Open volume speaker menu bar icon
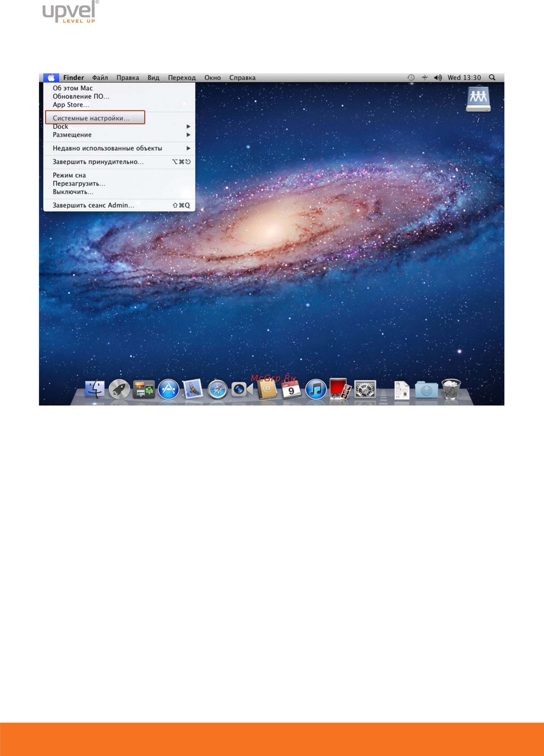Viewport: 544px width, 756px height. pyautogui.click(x=438, y=78)
